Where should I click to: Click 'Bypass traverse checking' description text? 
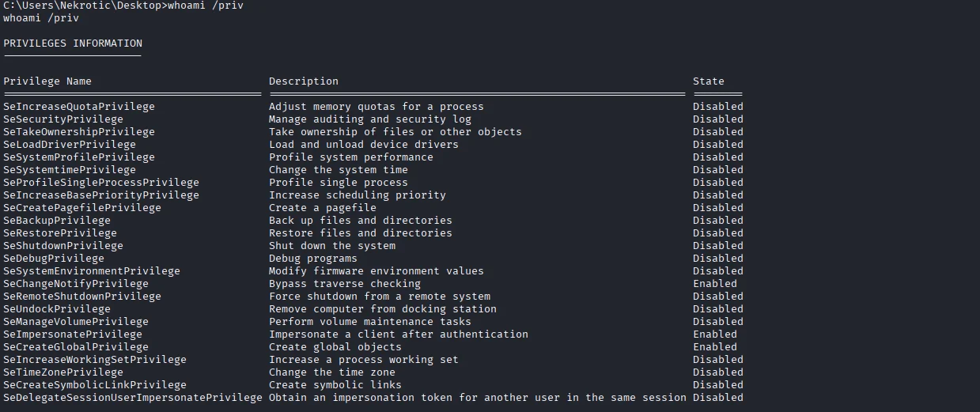(x=344, y=284)
